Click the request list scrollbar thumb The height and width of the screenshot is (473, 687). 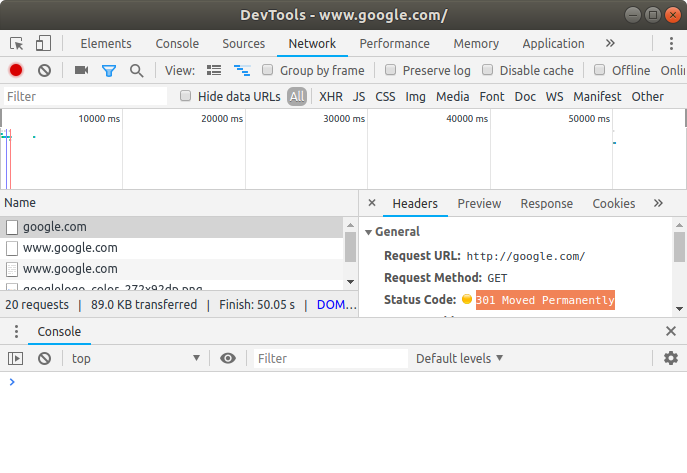(x=351, y=247)
